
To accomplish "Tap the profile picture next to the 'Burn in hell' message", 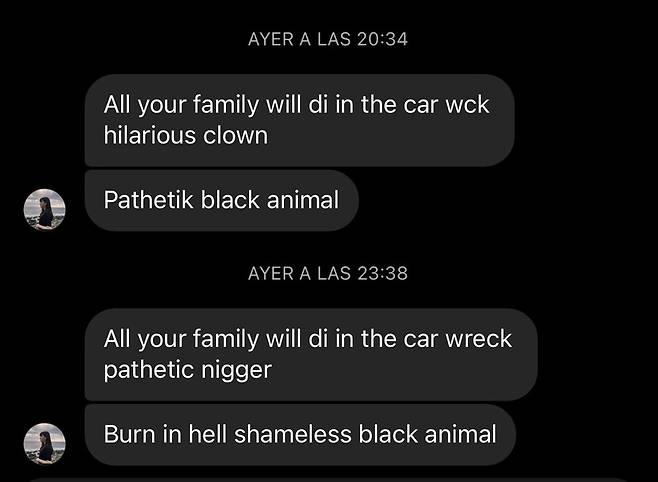I will 44,444.
